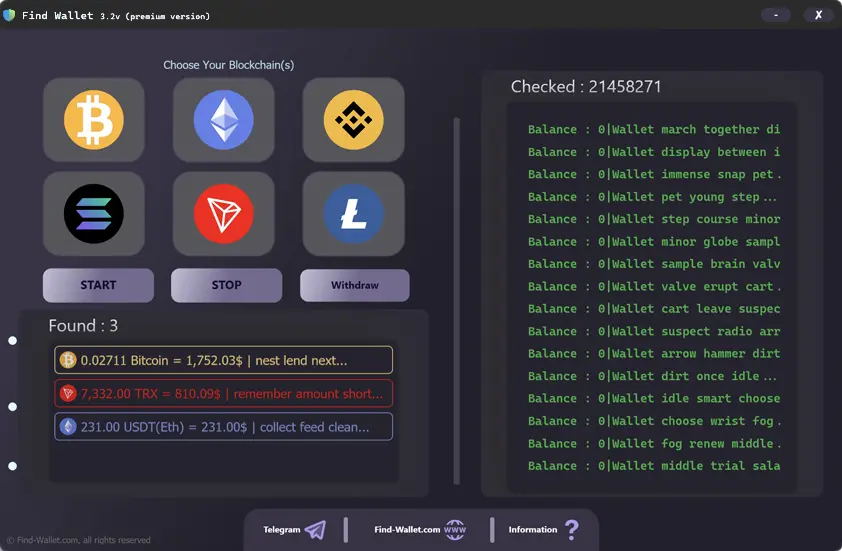Select the found USDT(Eth) wallet entry
The image size is (842, 551).
click(x=223, y=427)
